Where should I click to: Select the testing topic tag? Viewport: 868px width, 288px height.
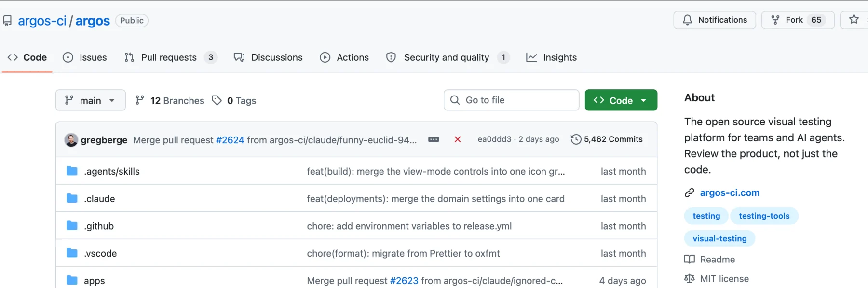706,216
